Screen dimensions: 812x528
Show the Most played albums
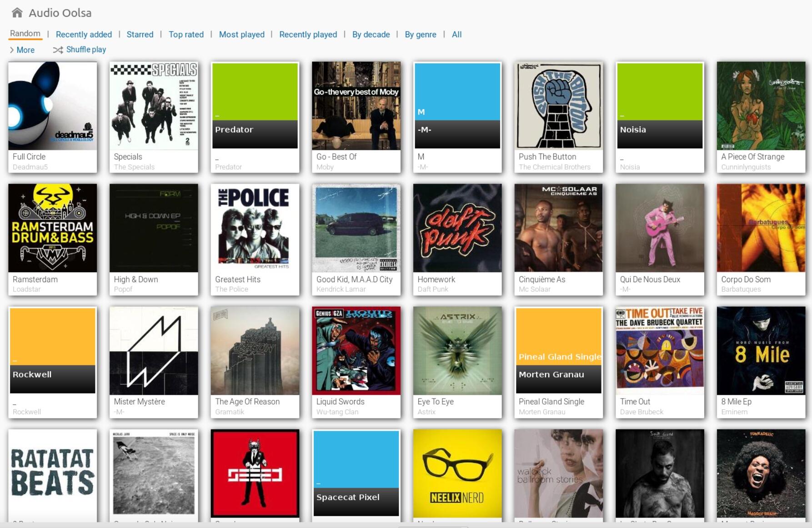coord(242,35)
